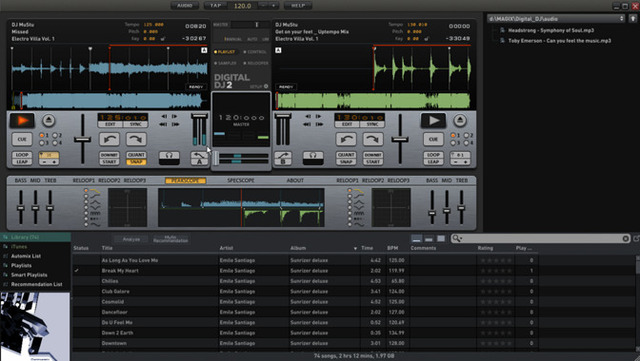Eject the track from the left deck
The width and height of the screenshot is (640, 361).
click(x=49, y=120)
